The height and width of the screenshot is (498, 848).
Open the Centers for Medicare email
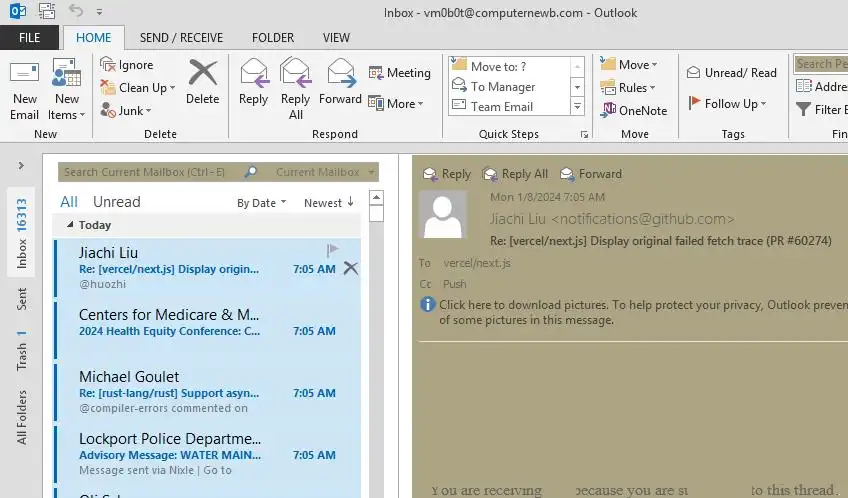tap(207, 329)
